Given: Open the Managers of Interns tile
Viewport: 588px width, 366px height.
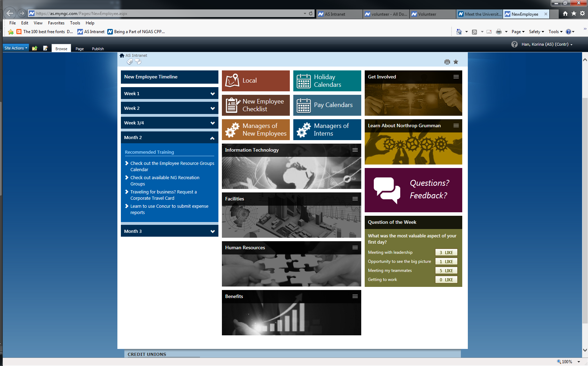Looking at the screenshot, I should 327,130.
